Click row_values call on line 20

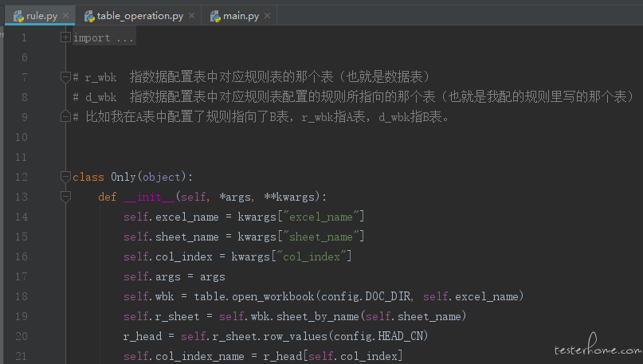(x=296, y=337)
